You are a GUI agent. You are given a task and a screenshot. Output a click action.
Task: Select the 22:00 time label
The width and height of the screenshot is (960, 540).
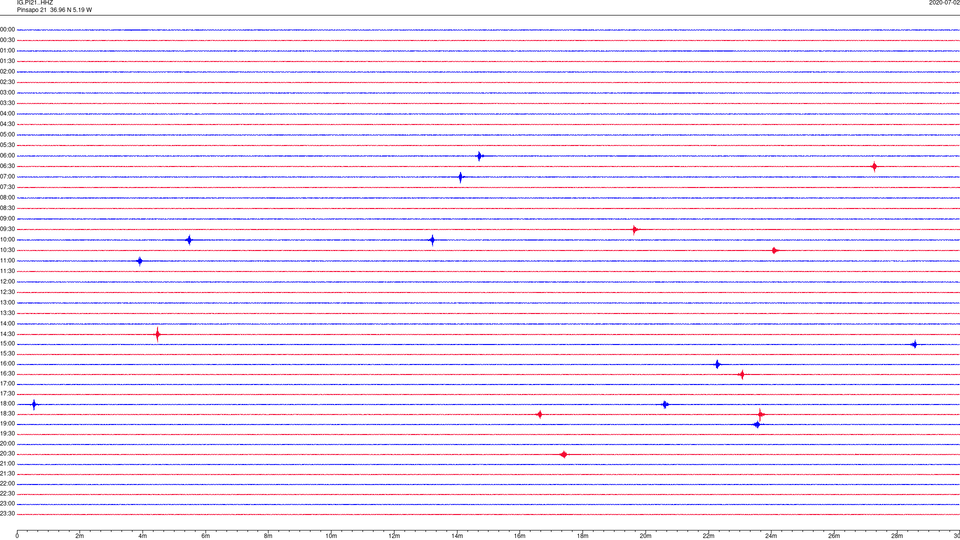(x=7, y=484)
